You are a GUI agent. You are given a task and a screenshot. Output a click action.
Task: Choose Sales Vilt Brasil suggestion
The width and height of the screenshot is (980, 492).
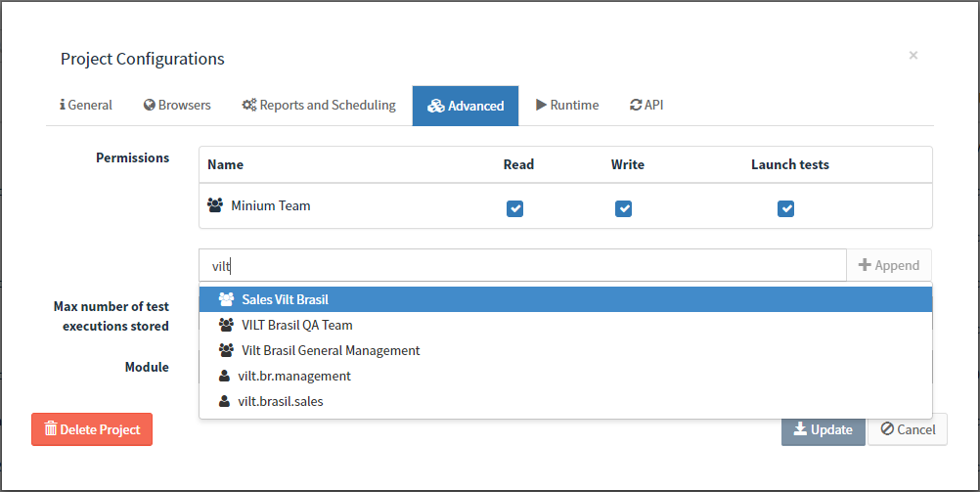565,299
